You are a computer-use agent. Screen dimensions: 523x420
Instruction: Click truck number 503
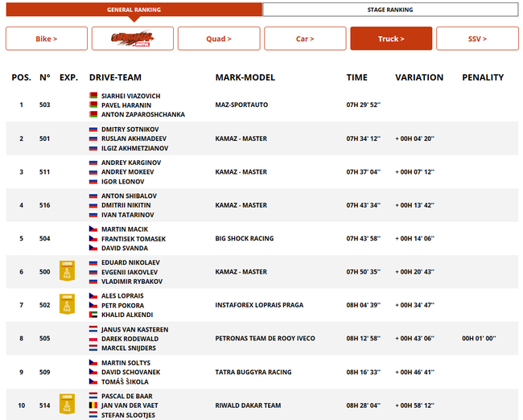coord(45,105)
